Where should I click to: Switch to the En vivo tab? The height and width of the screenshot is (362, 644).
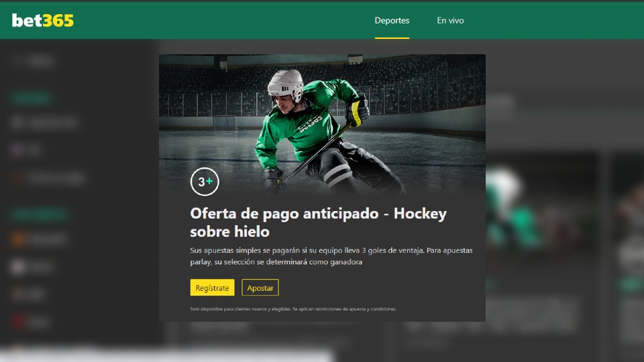[450, 21]
